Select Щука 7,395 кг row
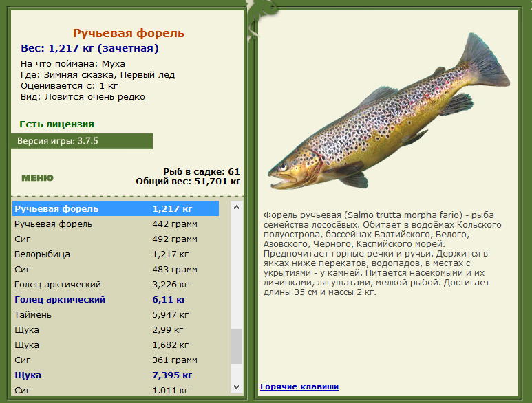 click(x=116, y=375)
